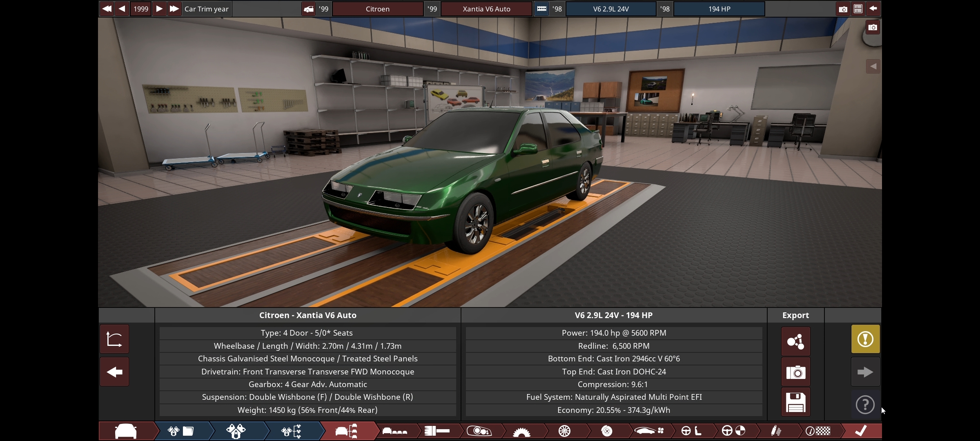Click the Weight: 1450 kg row
980x441 pixels.
point(308,410)
